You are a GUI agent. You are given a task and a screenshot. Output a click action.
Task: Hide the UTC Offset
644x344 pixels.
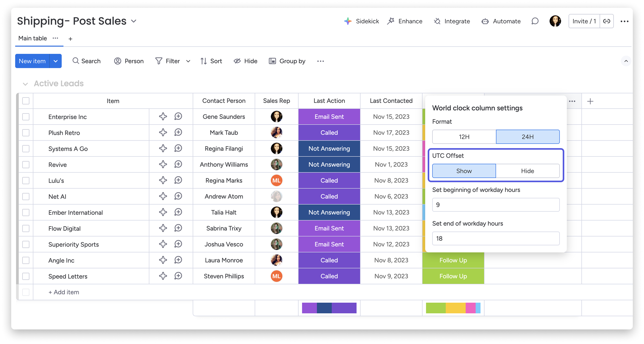point(528,171)
